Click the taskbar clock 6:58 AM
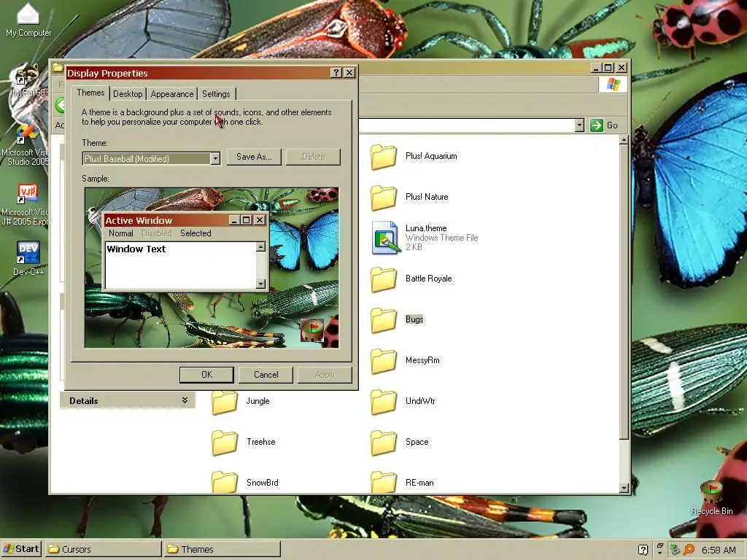 719,550
